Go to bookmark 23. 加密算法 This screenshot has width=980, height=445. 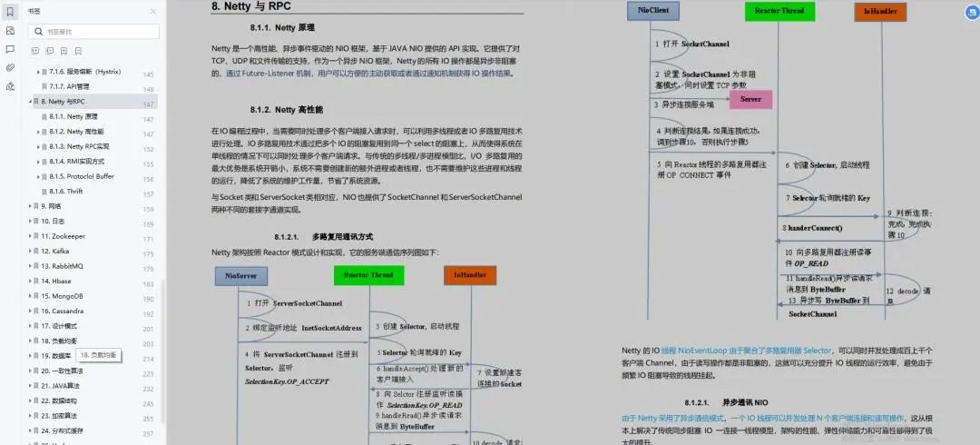click(x=59, y=416)
